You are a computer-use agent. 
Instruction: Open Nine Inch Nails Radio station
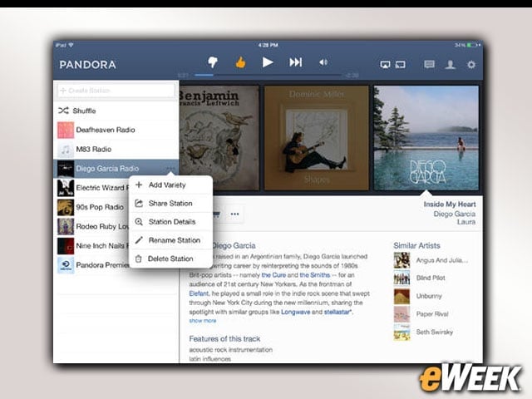pos(91,246)
